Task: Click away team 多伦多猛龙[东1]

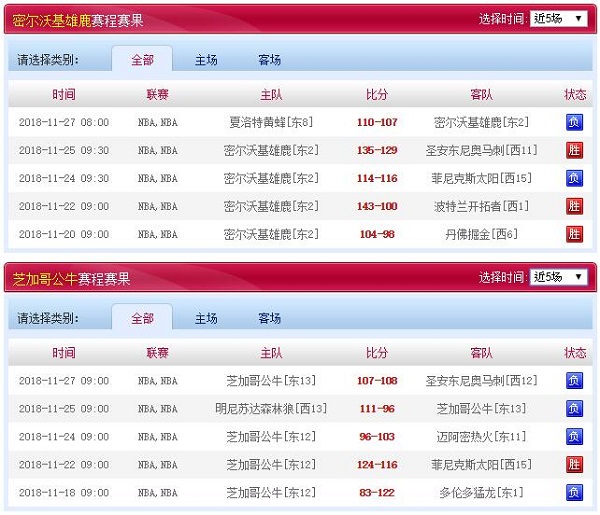Action: 481,492
